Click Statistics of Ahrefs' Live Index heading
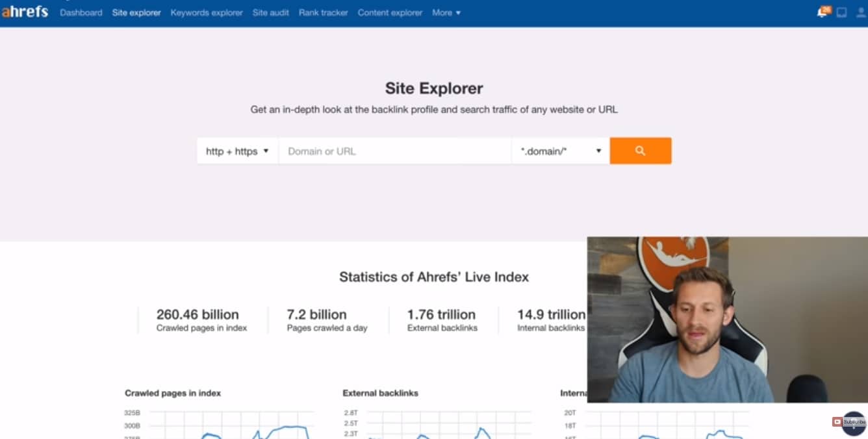The image size is (868, 439). coord(434,277)
